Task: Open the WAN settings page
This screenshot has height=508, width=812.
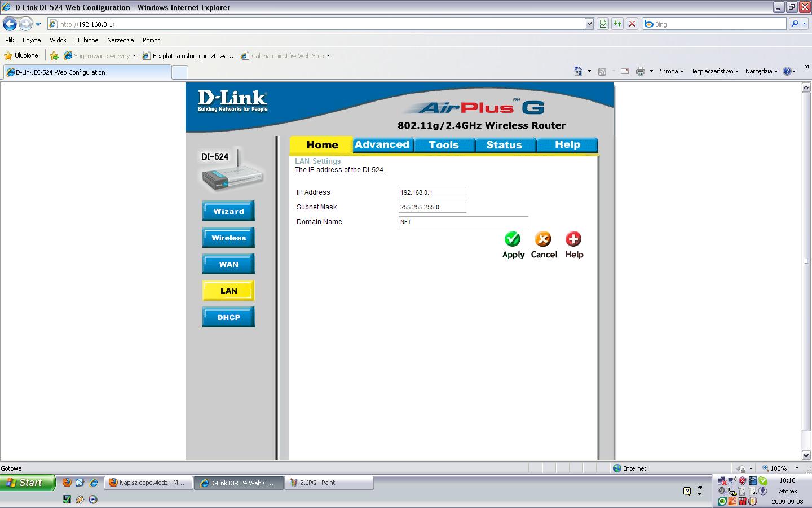Action: (x=228, y=264)
